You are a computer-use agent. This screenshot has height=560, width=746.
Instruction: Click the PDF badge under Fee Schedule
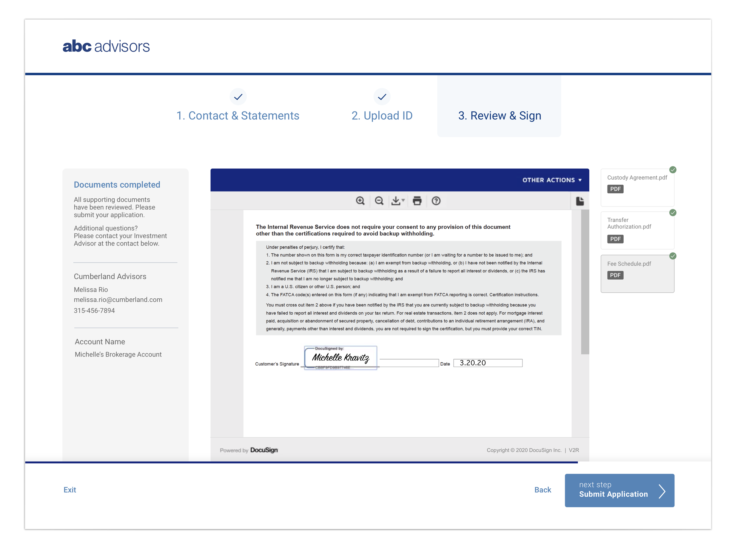coord(615,275)
